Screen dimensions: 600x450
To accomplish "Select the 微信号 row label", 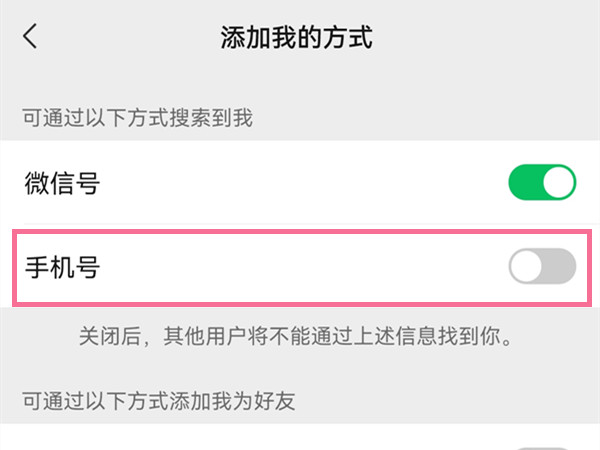I will [x=62, y=183].
